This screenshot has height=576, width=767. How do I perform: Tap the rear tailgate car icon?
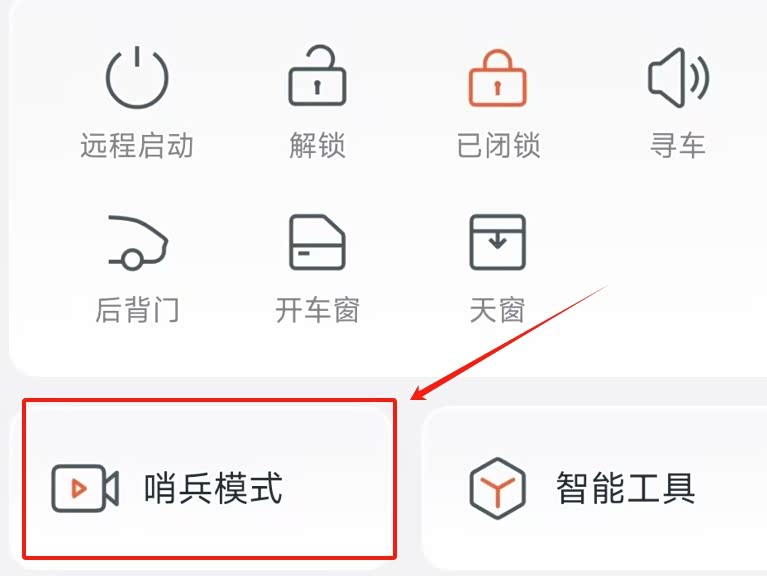point(138,242)
